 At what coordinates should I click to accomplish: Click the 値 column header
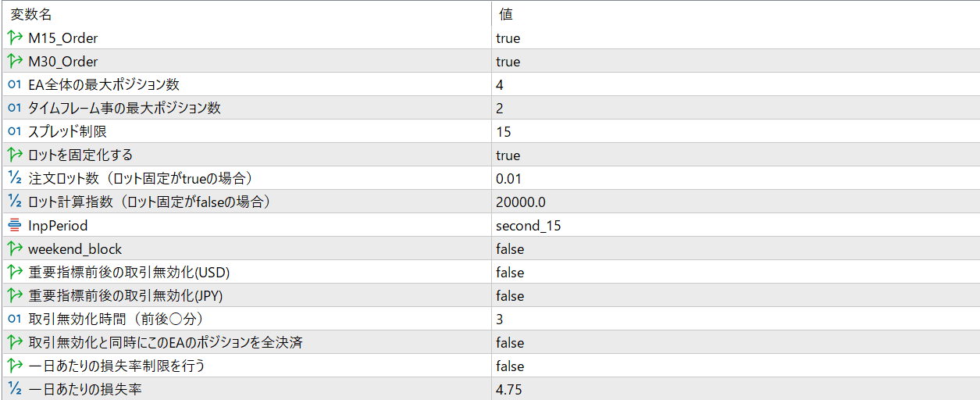click(505, 14)
